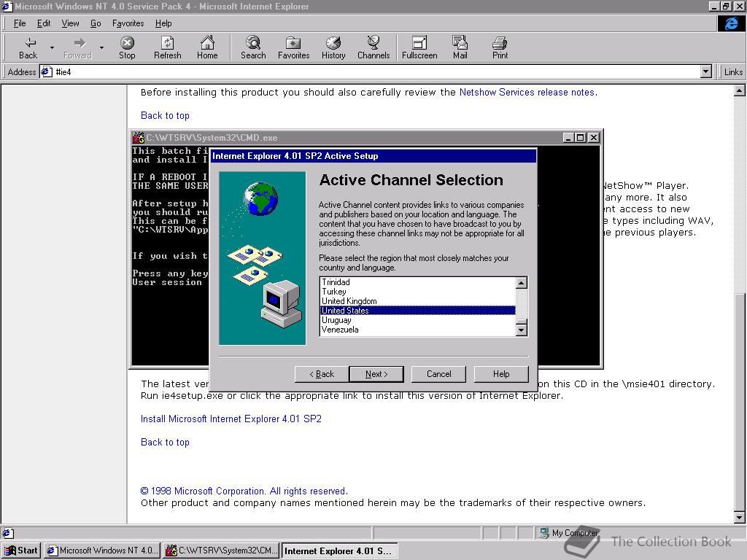The height and width of the screenshot is (560, 747).
Task: Open the File menu
Action: point(20,23)
